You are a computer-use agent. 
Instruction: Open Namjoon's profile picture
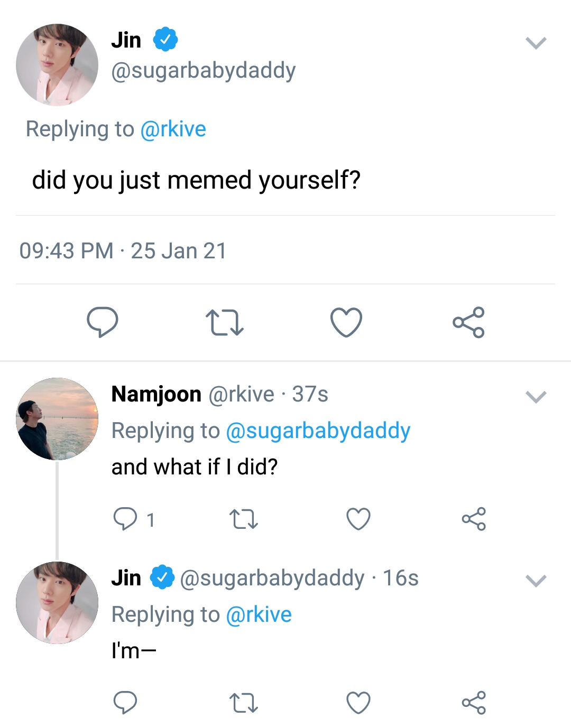57,418
